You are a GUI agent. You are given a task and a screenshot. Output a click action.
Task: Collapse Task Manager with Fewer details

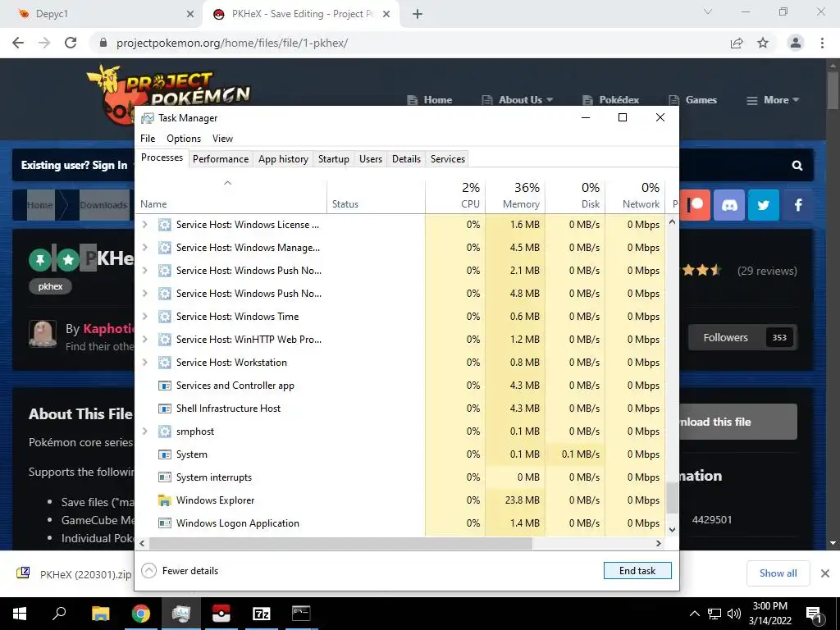[x=180, y=571]
